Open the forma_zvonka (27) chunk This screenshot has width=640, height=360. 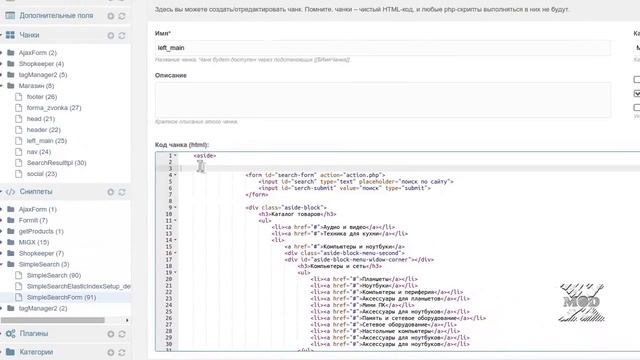coord(54,108)
